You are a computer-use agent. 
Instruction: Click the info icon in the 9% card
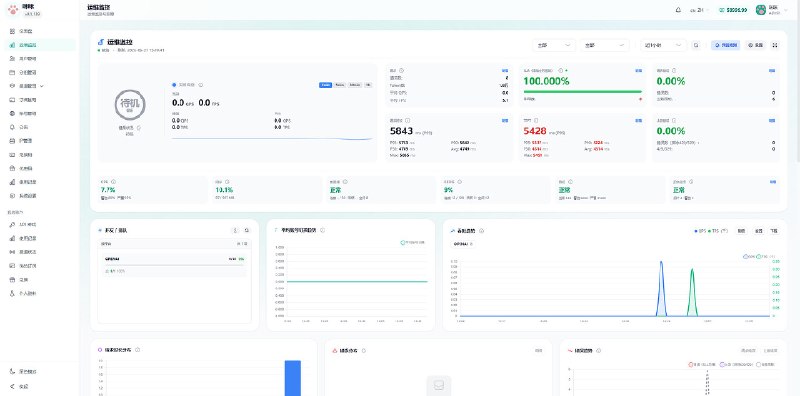(459, 182)
